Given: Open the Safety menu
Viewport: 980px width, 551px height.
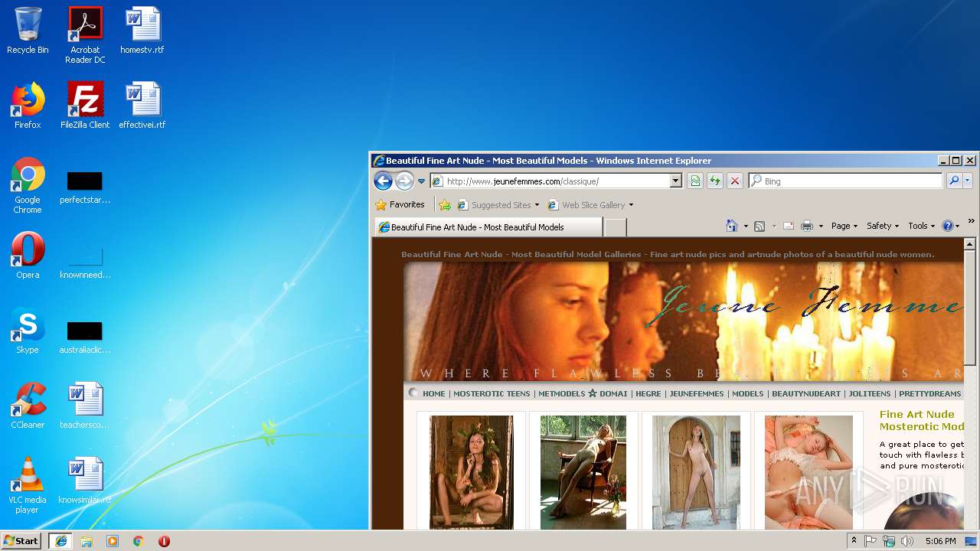Looking at the screenshot, I should coord(882,226).
